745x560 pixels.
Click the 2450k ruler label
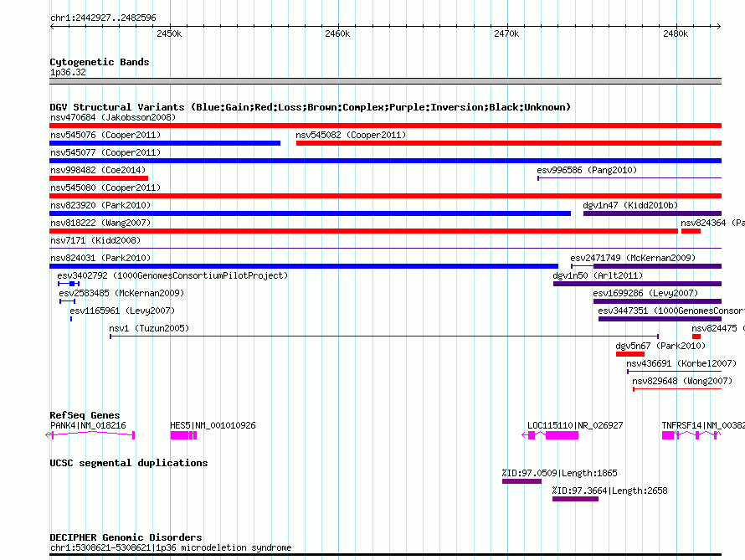169,33
